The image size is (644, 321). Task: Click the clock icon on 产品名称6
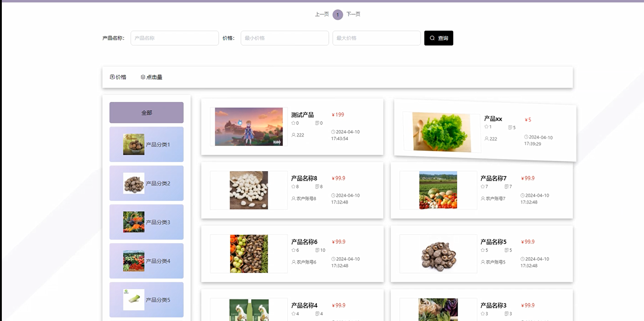333,259
